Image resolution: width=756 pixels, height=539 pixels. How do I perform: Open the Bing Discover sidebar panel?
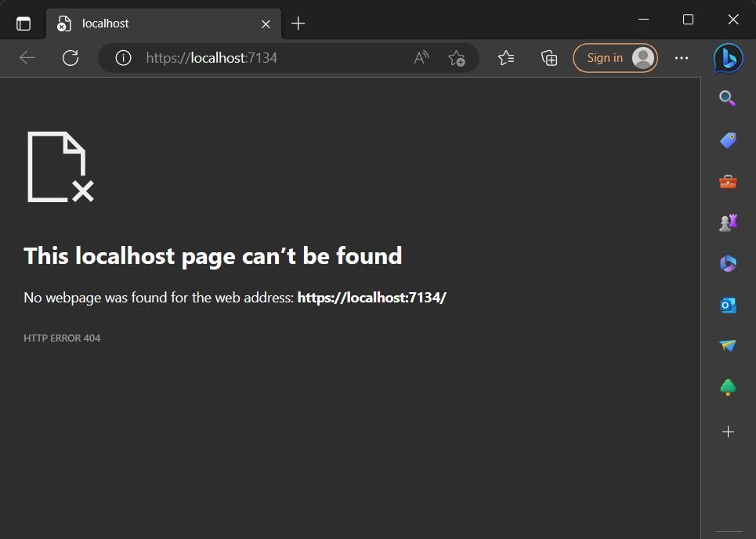tap(727, 58)
